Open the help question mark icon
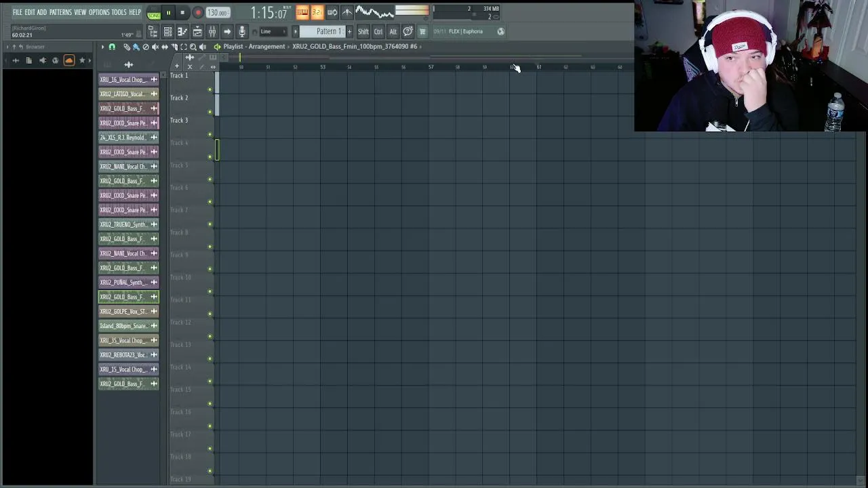Image resolution: width=868 pixels, height=488 pixels. [408, 31]
